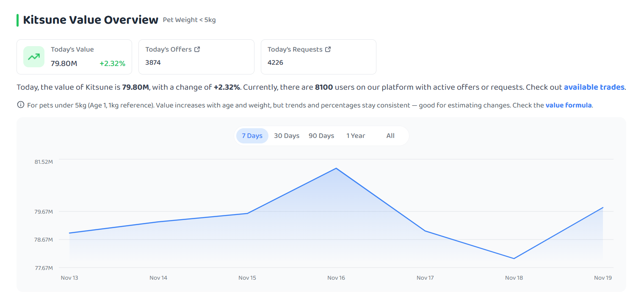Open external link icon beside Today's Requests
This screenshot has width=644, height=300.
click(x=328, y=50)
